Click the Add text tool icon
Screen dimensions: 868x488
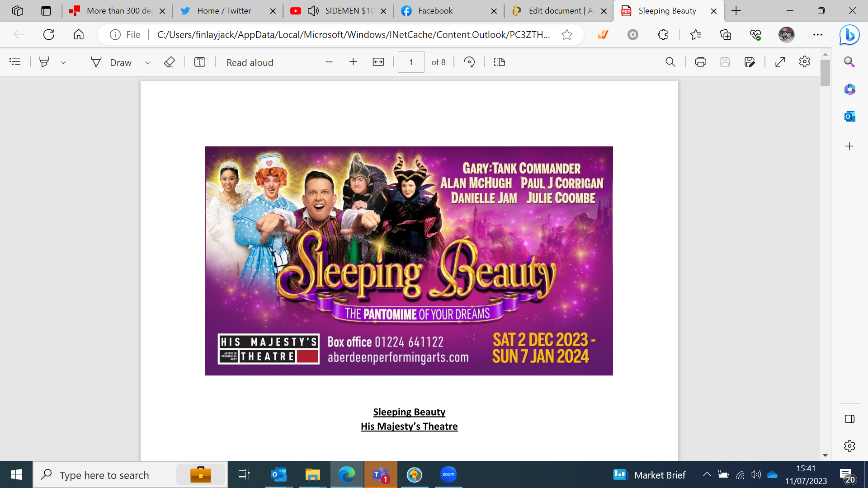click(200, 62)
